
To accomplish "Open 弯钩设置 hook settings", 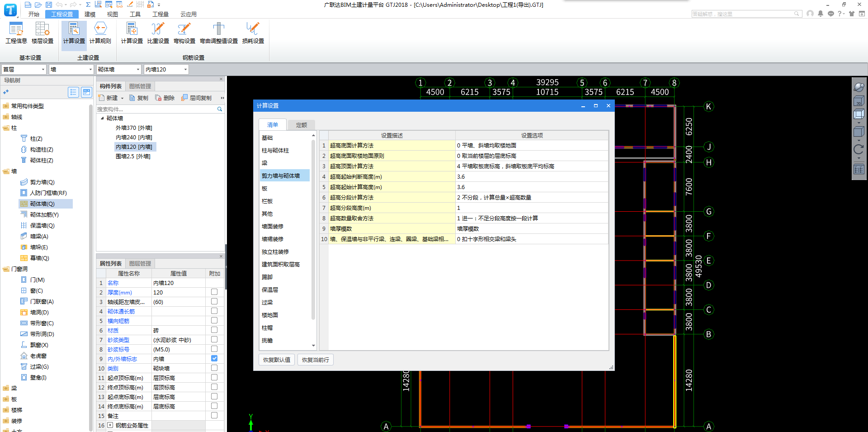I will (x=184, y=33).
